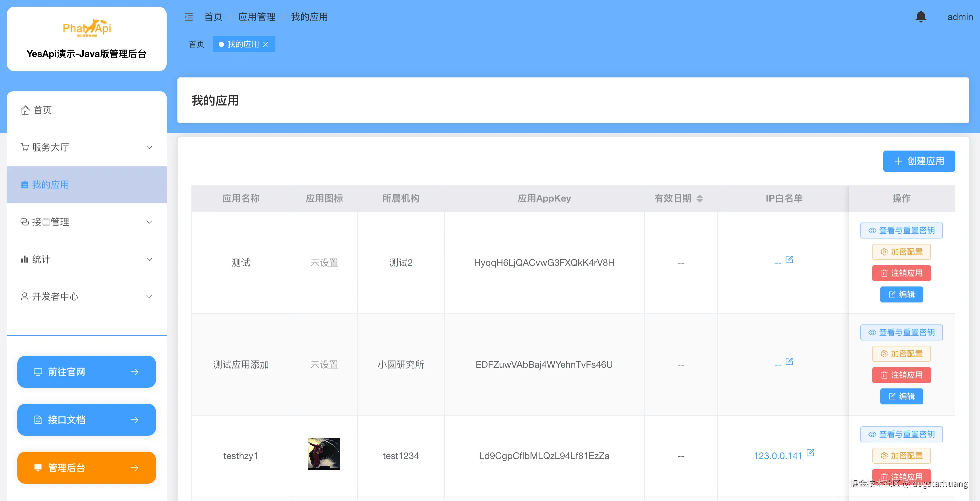Click the notification bell icon

click(x=921, y=17)
